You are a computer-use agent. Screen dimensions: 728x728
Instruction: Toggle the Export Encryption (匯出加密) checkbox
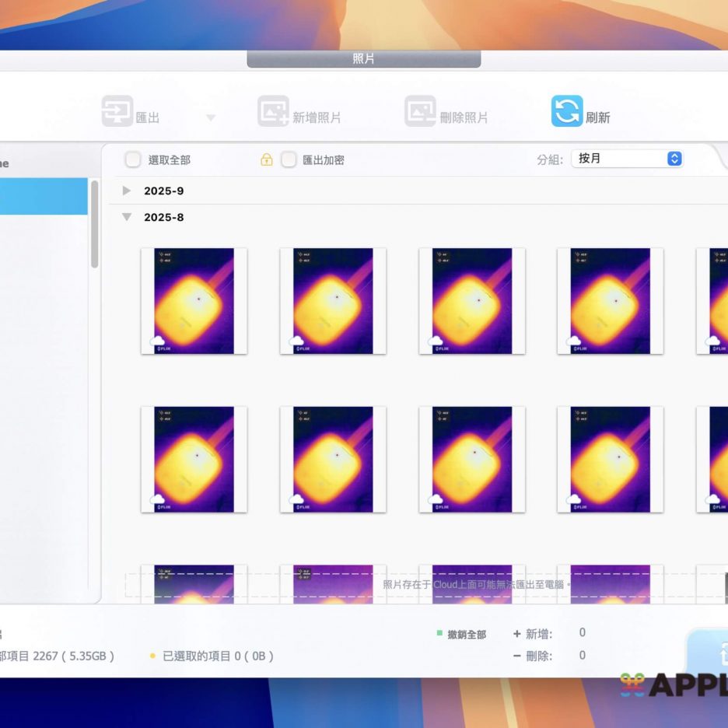pos(289,159)
